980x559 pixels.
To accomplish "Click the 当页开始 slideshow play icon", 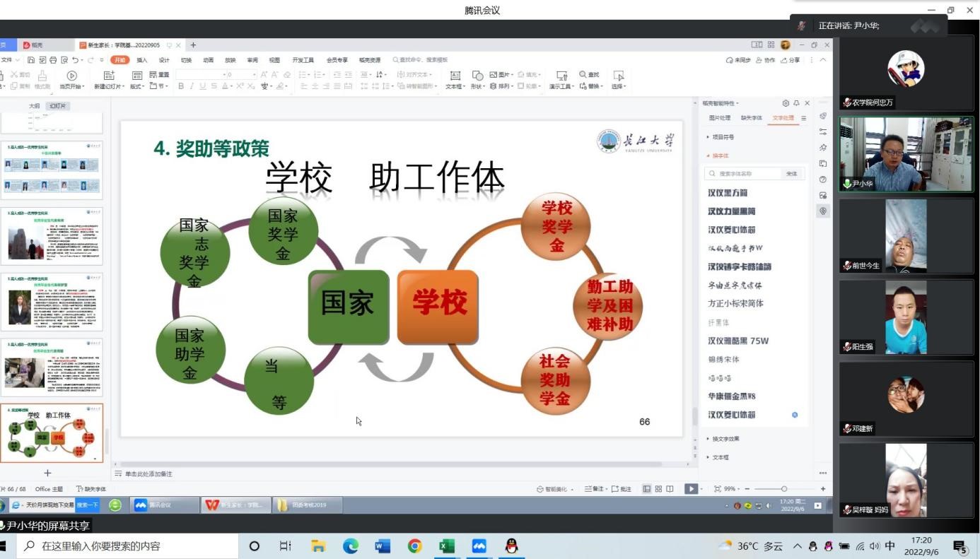I will click(x=71, y=76).
